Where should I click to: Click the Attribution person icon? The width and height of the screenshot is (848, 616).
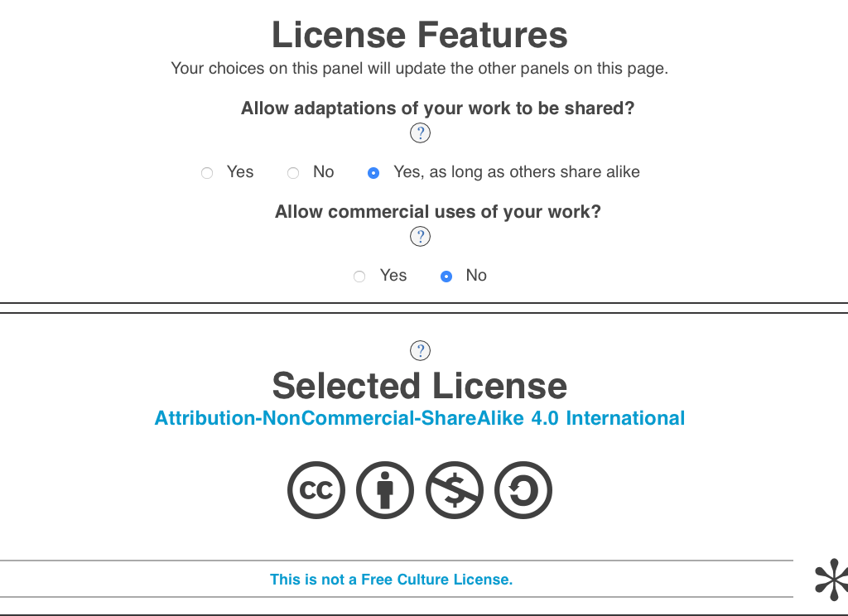point(385,490)
